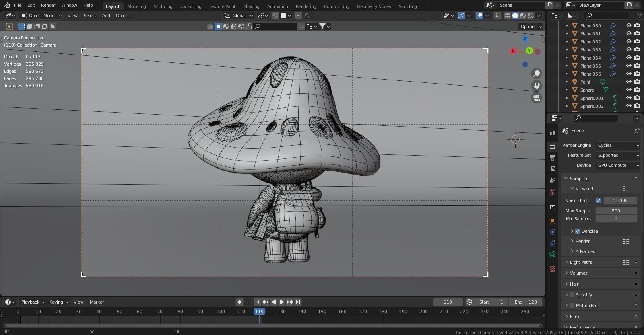Pin the Scene properties panel
The image size is (644, 335).
(636, 131)
